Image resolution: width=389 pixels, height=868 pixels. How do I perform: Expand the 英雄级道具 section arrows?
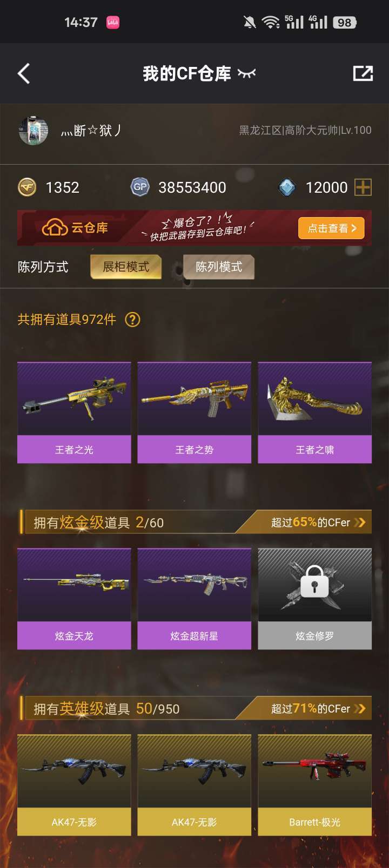(360, 709)
